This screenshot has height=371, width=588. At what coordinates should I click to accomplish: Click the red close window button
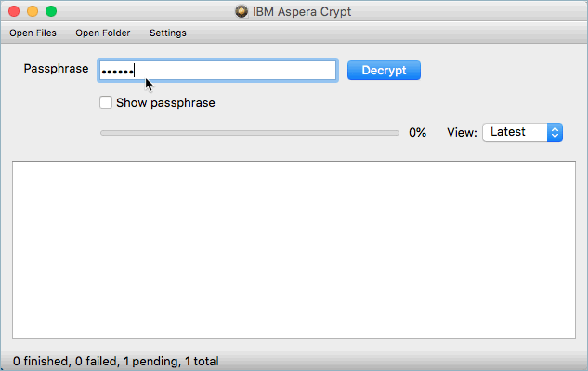click(x=14, y=11)
